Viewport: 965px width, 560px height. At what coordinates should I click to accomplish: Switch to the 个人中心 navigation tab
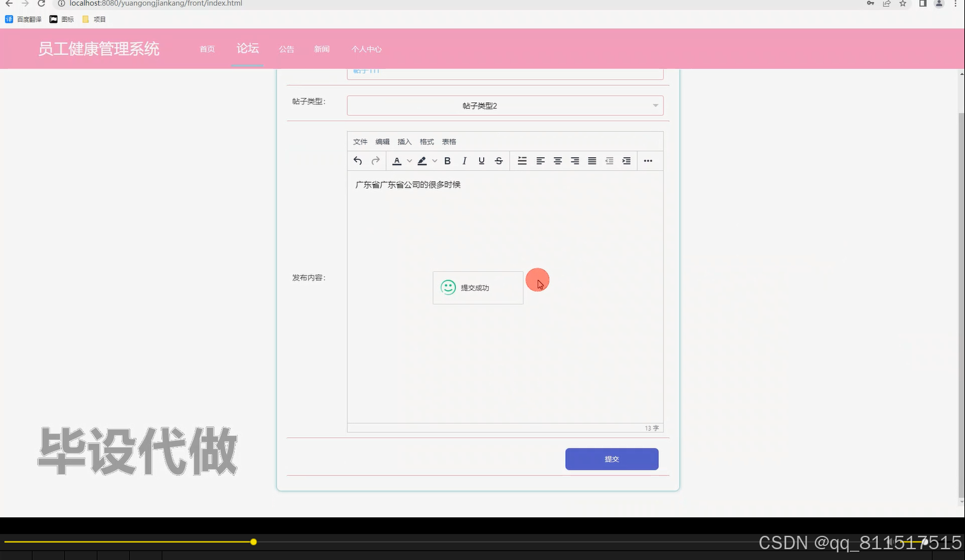point(367,49)
